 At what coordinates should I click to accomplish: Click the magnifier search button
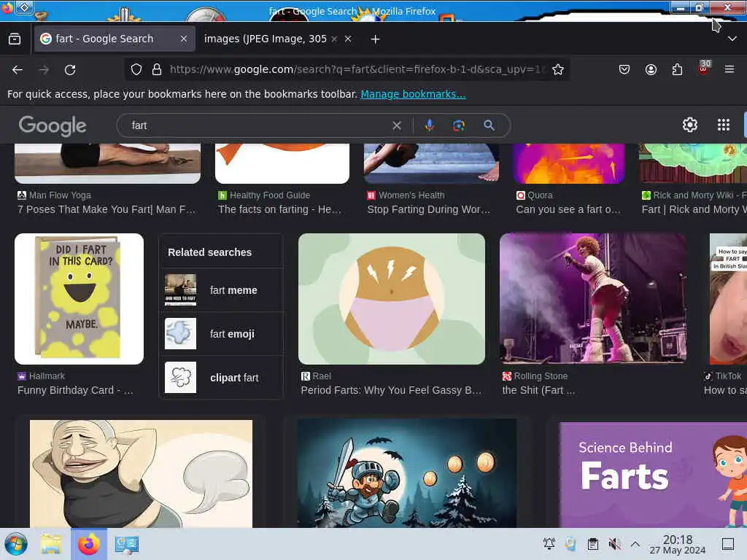[489, 125]
